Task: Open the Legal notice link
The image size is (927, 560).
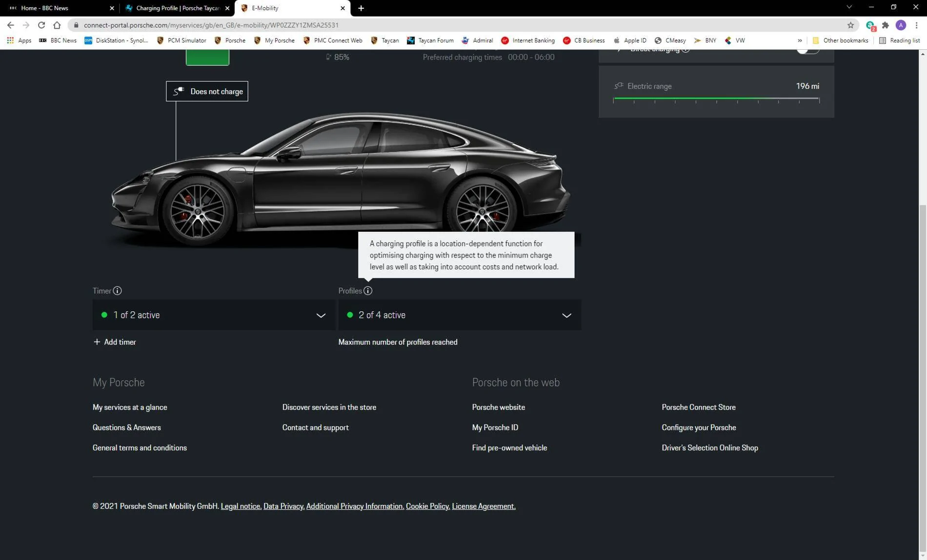Action: (241, 506)
